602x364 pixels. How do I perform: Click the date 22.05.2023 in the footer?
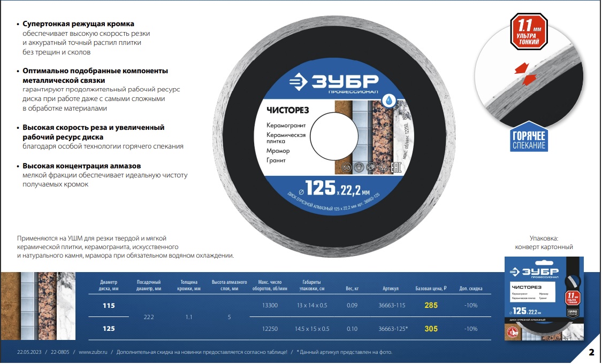[29, 352]
